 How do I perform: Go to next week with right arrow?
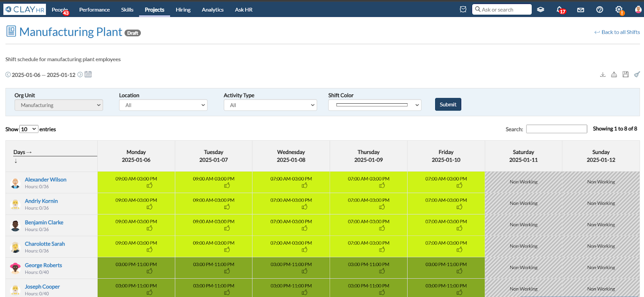(x=80, y=74)
